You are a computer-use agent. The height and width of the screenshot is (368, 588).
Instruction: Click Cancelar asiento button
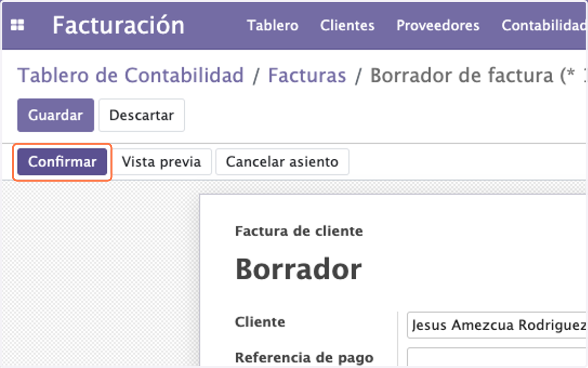point(282,162)
